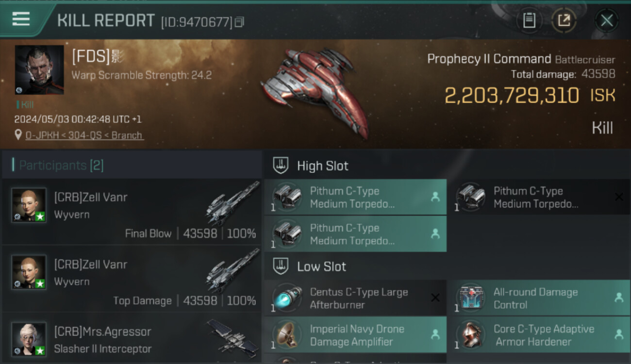View Zell Vanr Final Blow portrait
The height and width of the screenshot is (364, 631).
(x=29, y=205)
